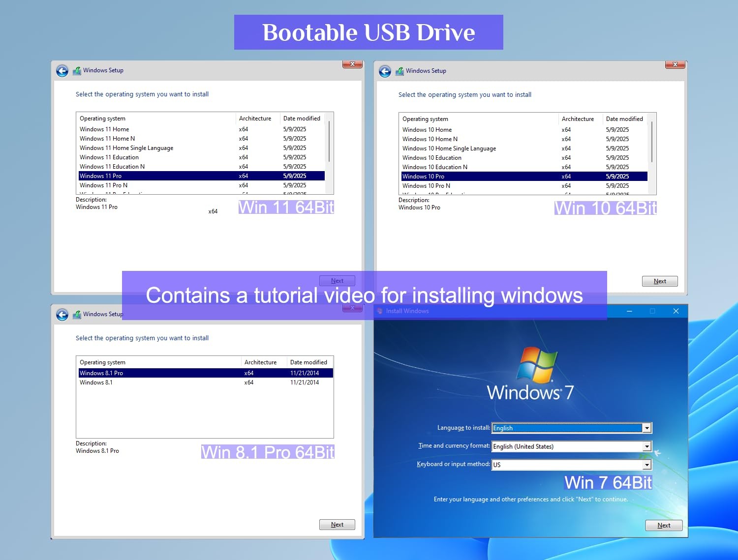This screenshot has height=560, width=738.
Task: Close the Windows 11 setup window
Action: click(352, 64)
